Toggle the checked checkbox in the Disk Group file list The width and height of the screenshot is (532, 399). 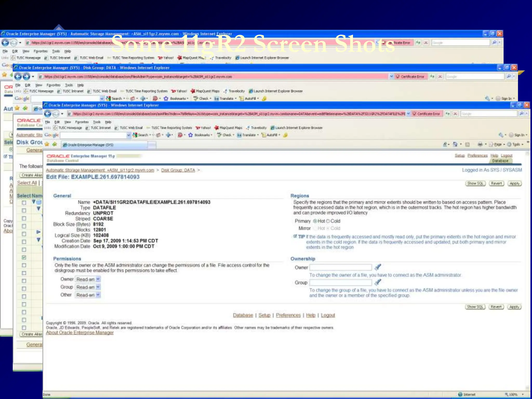pos(24,257)
